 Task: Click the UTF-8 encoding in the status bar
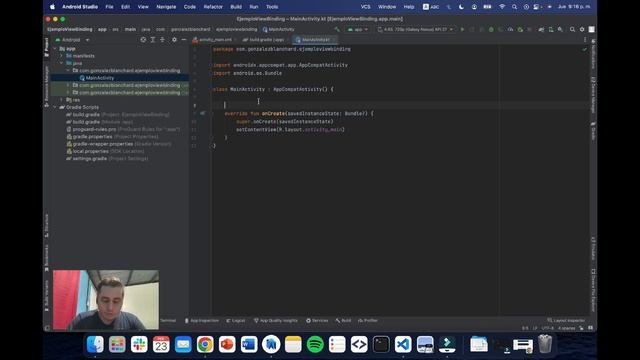548,328
